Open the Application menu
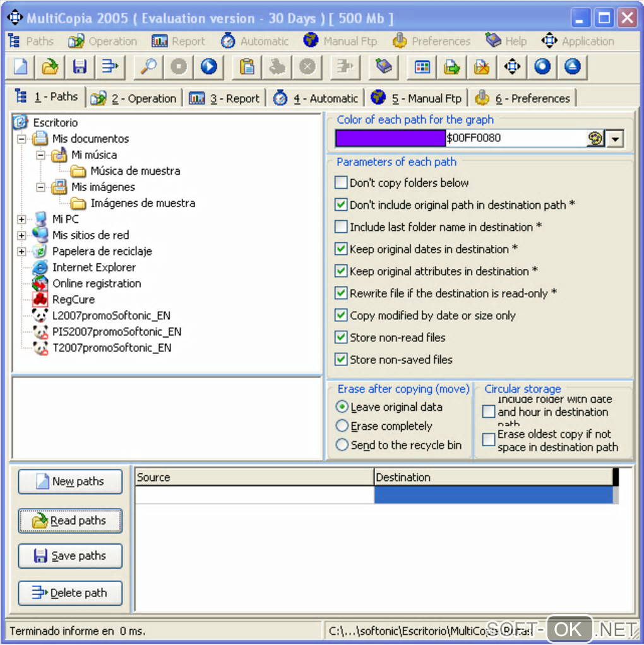The image size is (644, 645). pyautogui.click(x=578, y=41)
